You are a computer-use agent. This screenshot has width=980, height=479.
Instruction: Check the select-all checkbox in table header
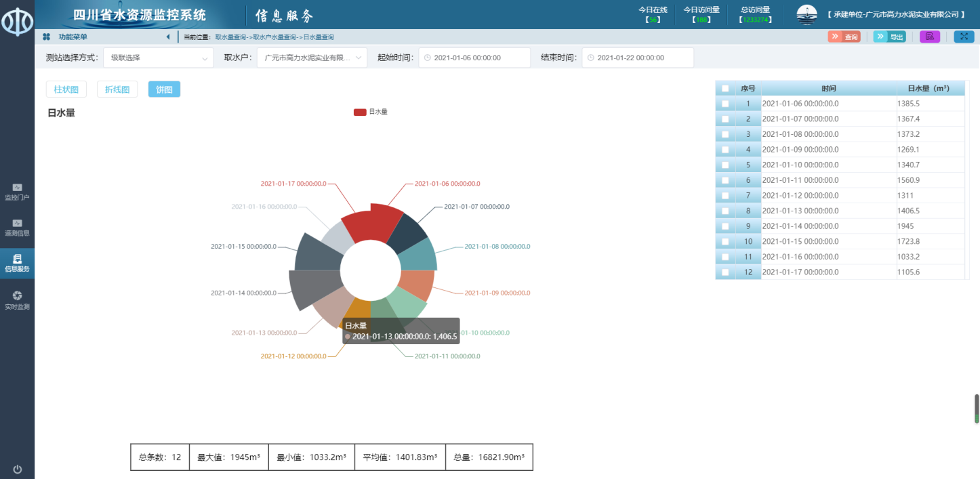point(725,89)
